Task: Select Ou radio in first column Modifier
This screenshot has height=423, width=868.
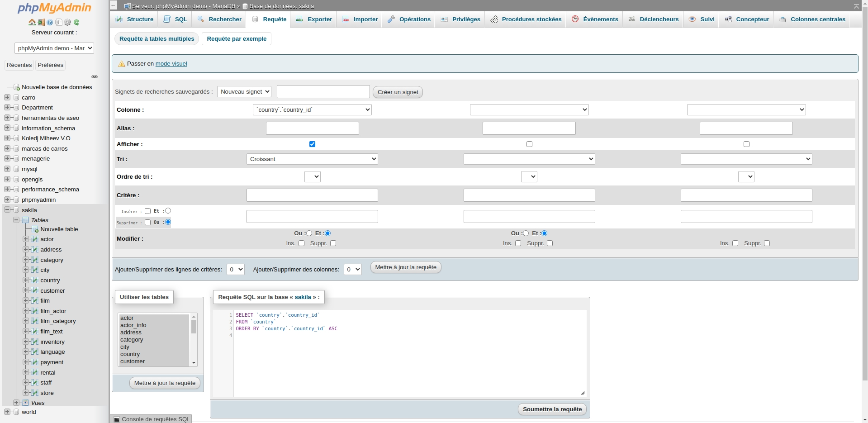Action: pos(309,233)
